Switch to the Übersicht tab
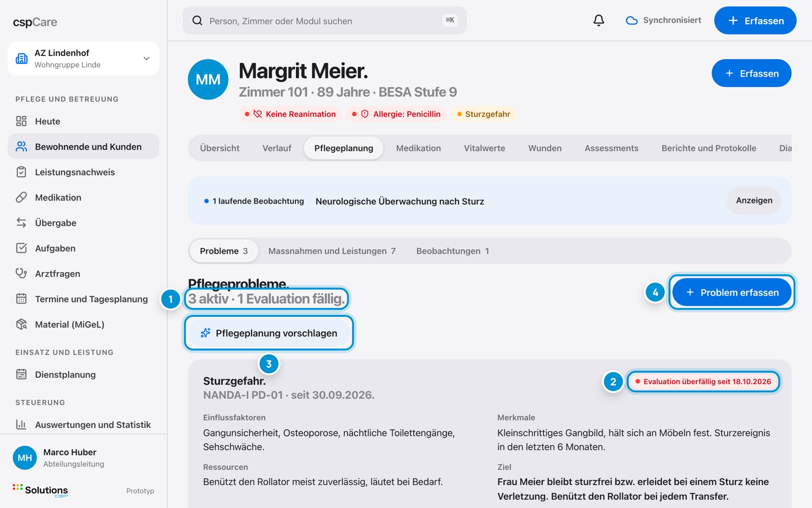Image resolution: width=812 pixels, height=508 pixels. tap(220, 148)
